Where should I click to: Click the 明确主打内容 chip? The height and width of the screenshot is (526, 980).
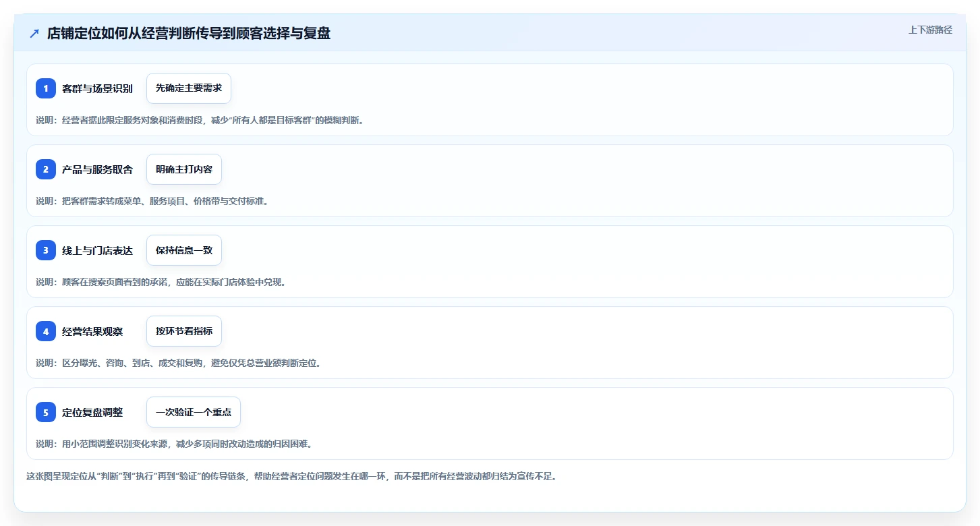(x=184, y=169)
